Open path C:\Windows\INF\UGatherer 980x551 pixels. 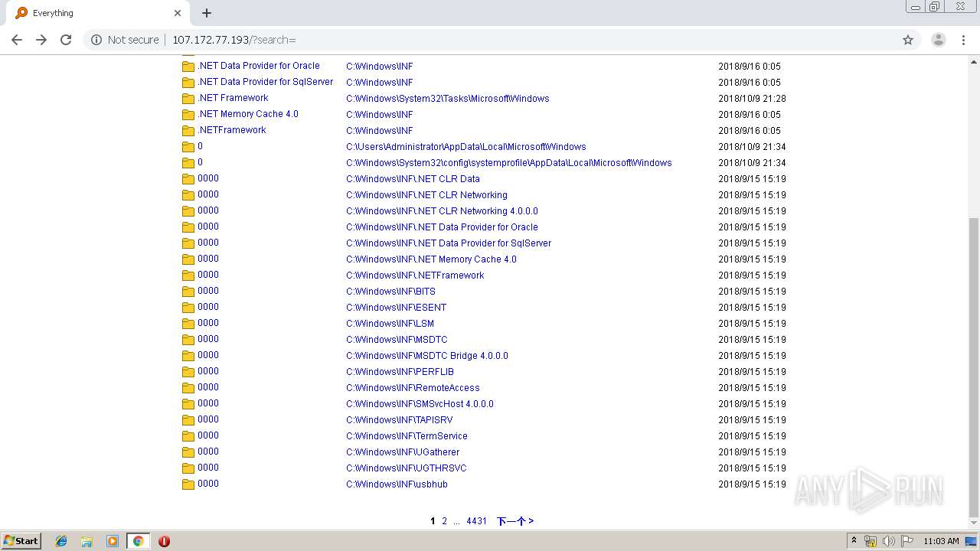[x=403, y=452]
